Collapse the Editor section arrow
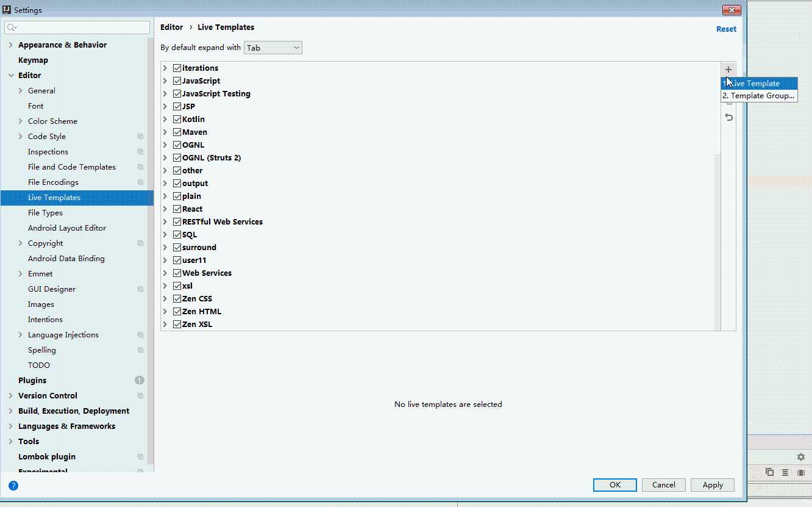Image resolution: width=812 pixels, height=507 pixels. [x=10, y=76]
